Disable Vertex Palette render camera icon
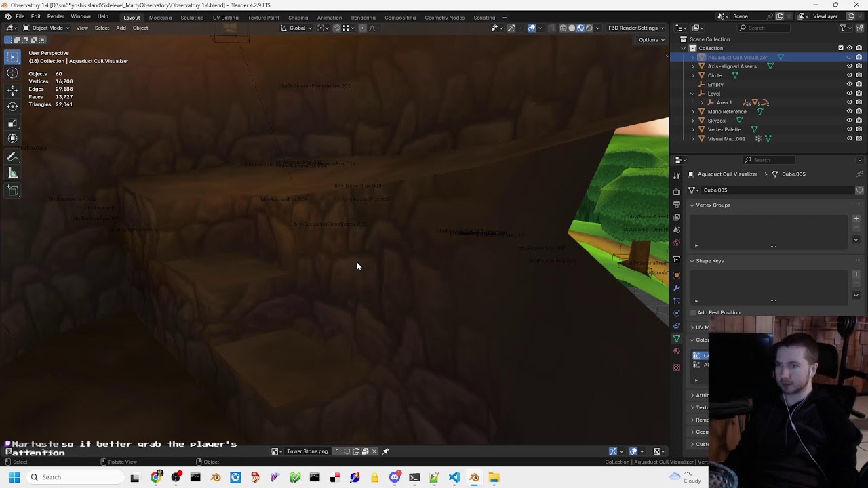 [859, 129]
